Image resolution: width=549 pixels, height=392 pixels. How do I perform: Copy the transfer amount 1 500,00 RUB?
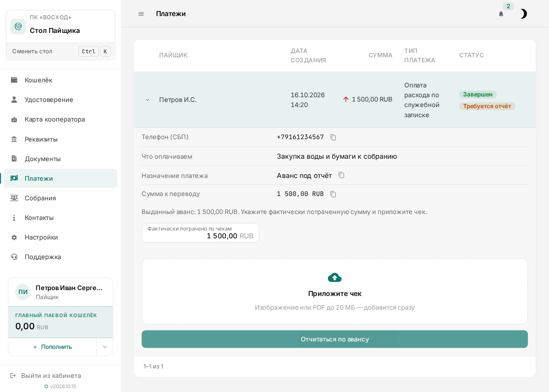pos(333,194)
